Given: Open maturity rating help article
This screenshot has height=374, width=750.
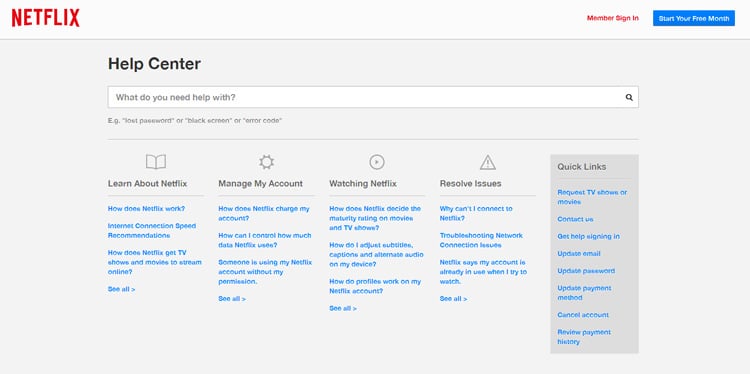Looking at the screenshot, I should coord(375,218).
